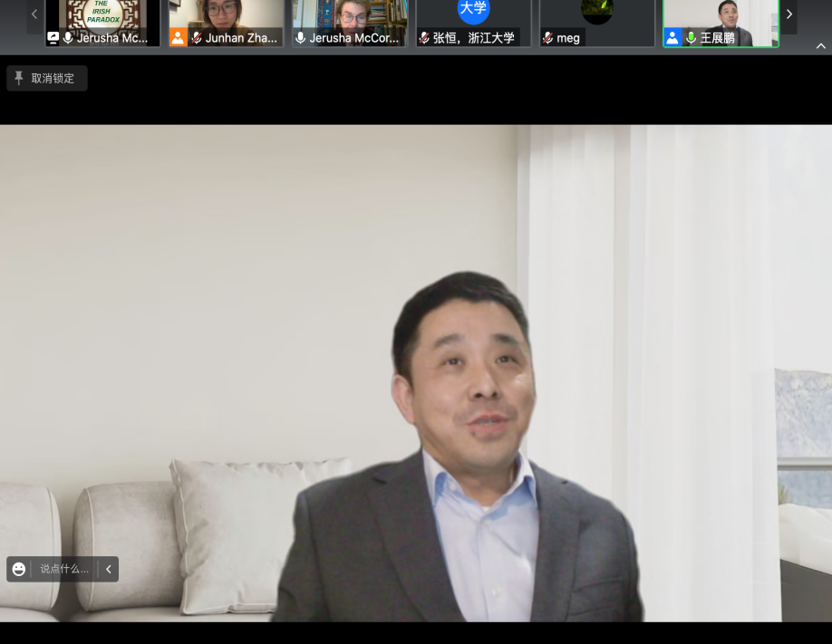Screen dimensions: 832x644
Task: Select the 张恒，浙江大学 participant tile
Action: (x=473, y=20)
